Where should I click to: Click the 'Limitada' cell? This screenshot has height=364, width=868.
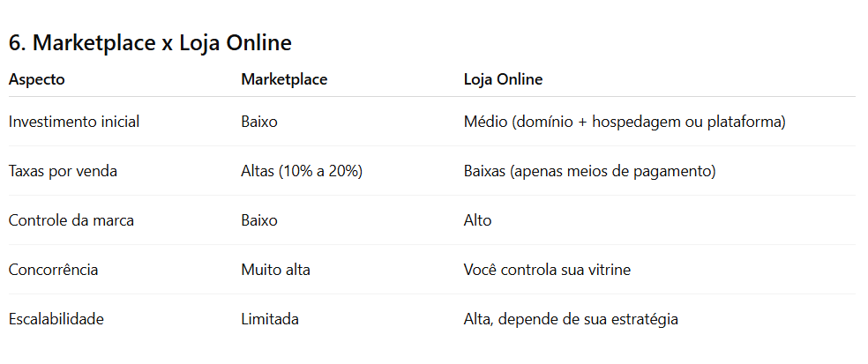coord(270,319)
